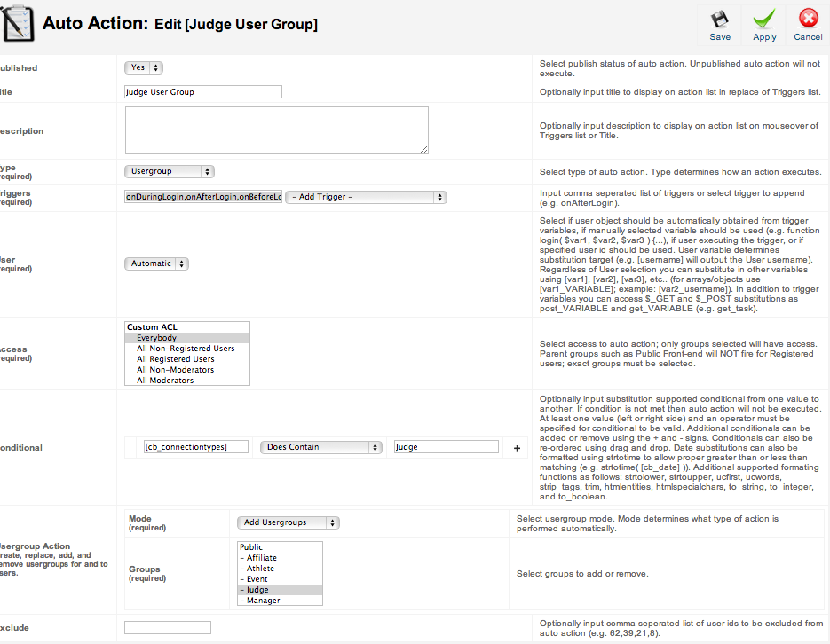Add another conditional with the plus icon
The image size is (830, 644).
[518, 448]
